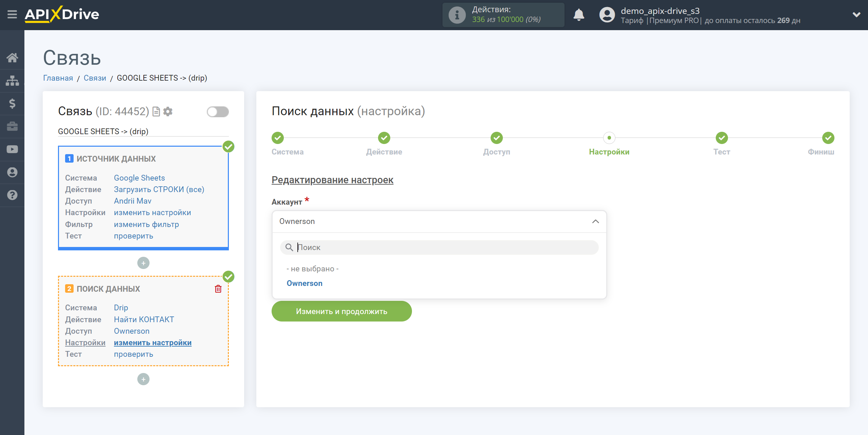Image resolution: width=868 pixels, height=435 pixels.
Task: Open briefcase icon in sidebar
Action: [x=12, y=126]
